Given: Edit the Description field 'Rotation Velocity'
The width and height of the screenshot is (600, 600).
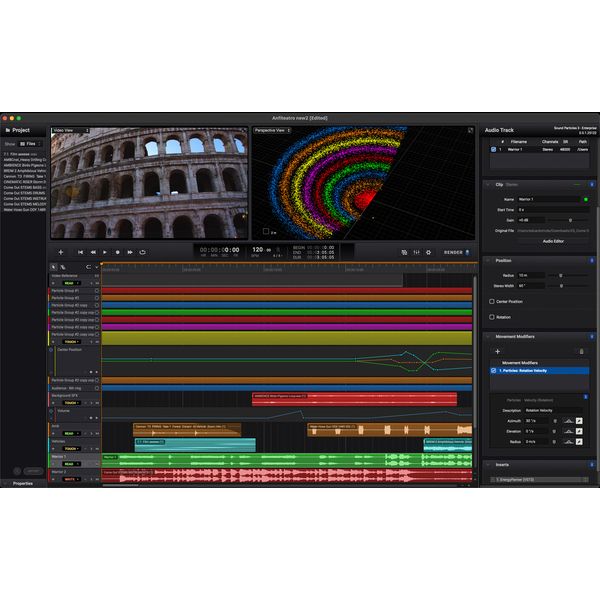Looking at the screenshot, I should [553, 411].
